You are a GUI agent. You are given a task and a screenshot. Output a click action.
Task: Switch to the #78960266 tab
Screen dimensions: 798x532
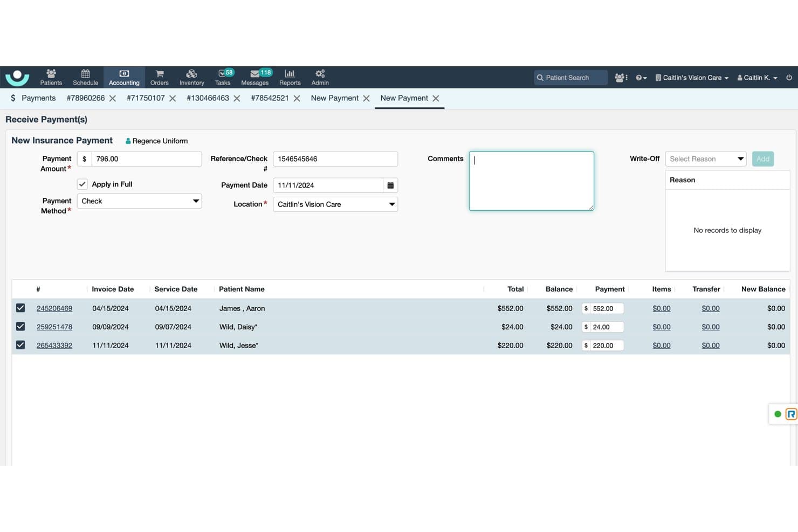pyautogui.click(x=86, y=98)
